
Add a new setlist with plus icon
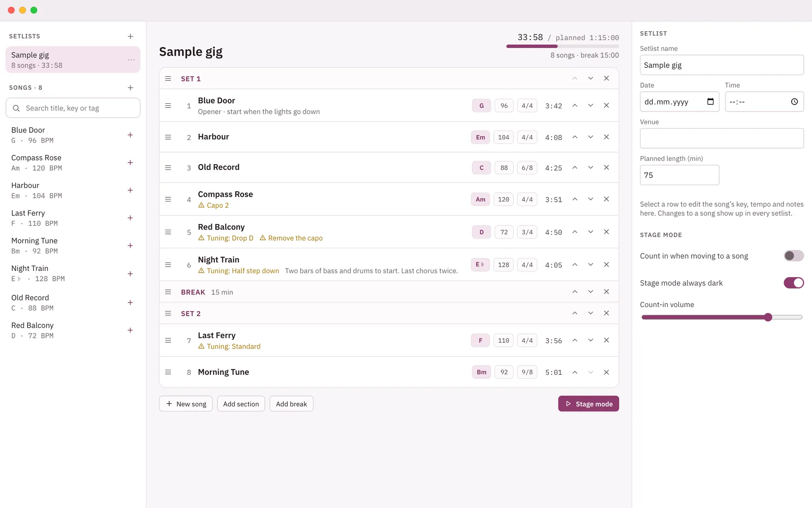(130, 36)
